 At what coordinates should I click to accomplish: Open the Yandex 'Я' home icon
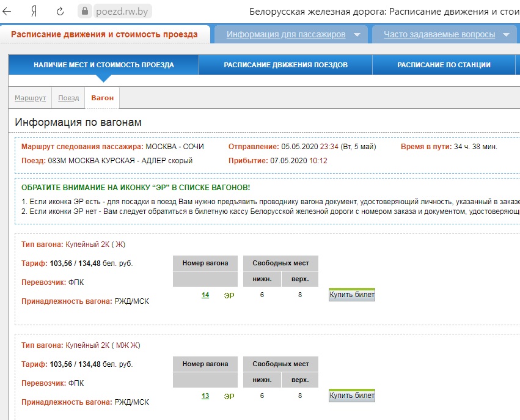tap(34, 12)
